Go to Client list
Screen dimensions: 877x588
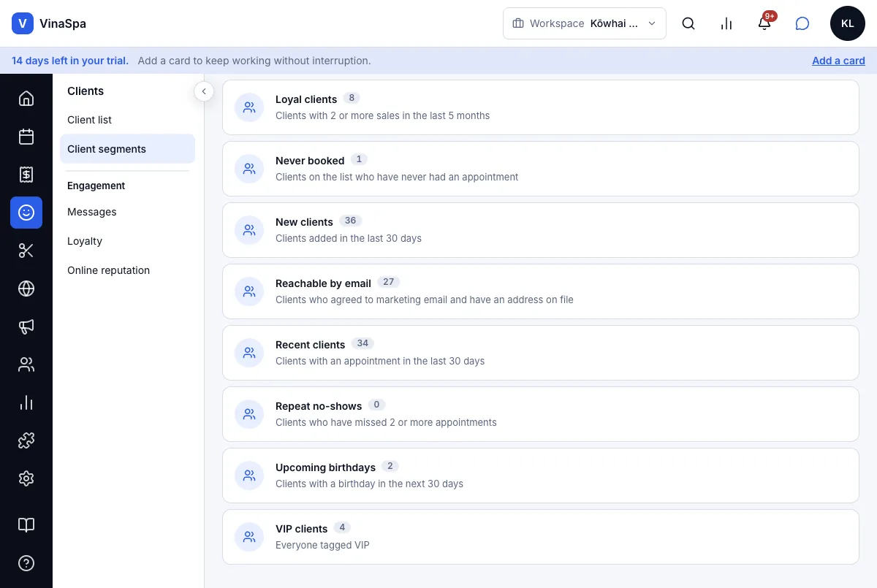pyautogui.click(x=127, y=120)
